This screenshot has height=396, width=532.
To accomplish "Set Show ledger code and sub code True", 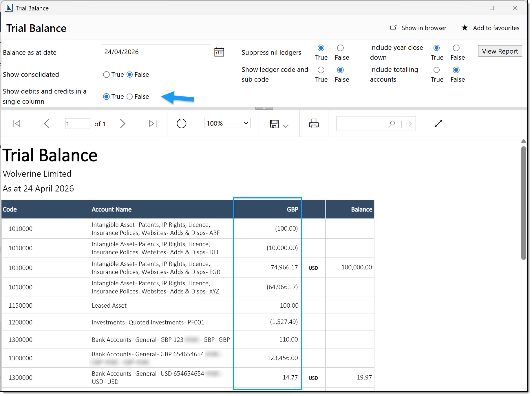I will [321, 70].
